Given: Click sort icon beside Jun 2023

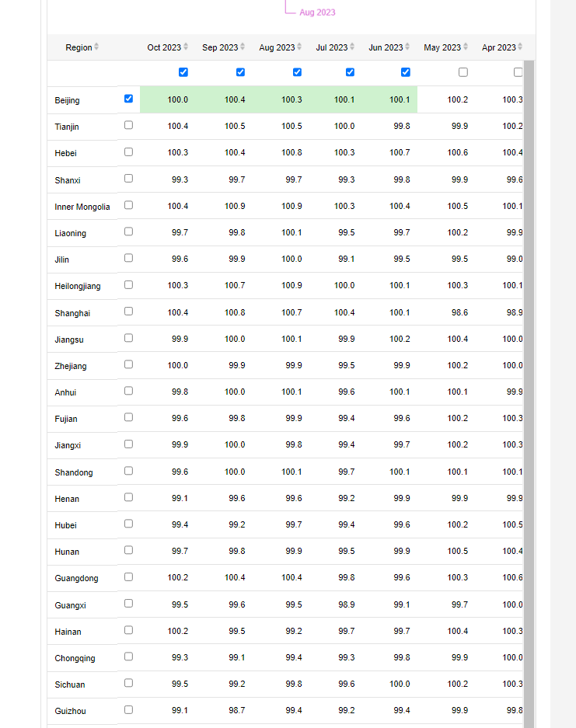Looking at the screenshot, I should pos(407,47).
